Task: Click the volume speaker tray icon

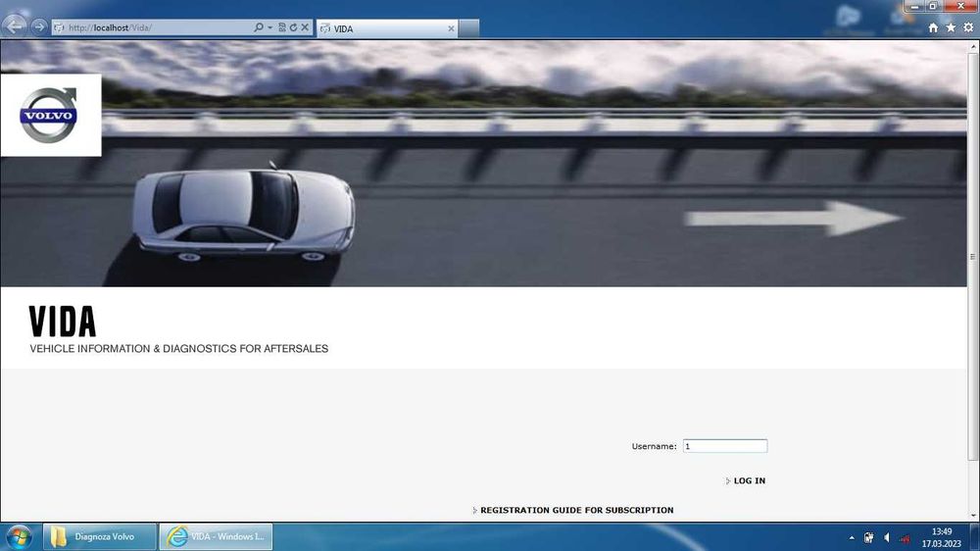Action: point(886,537)
